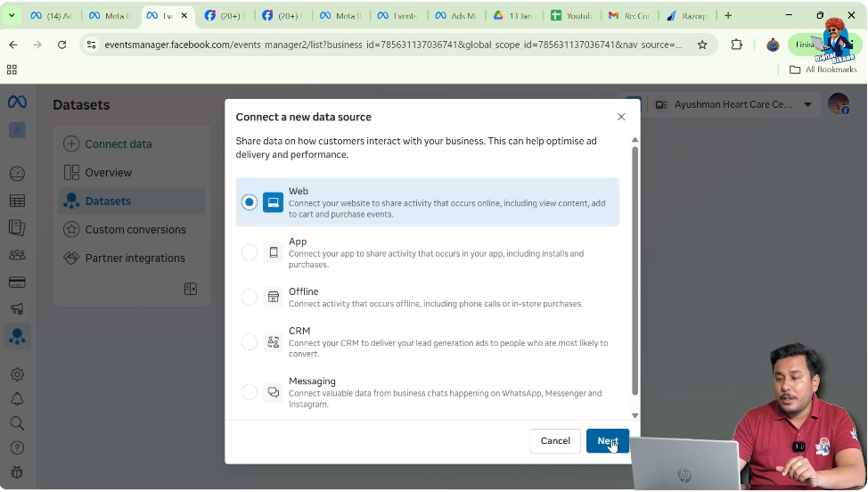The height and width of the screenshot is (492, 868).
Task: Select the Web data source radio button
Action: (x=250, y=202)
